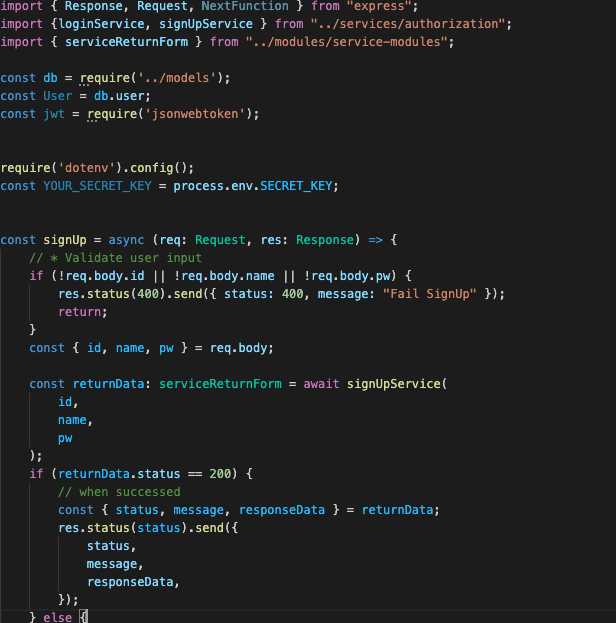616x623 pixels.
Task: Click the async keyword
Action: (126, 240)
